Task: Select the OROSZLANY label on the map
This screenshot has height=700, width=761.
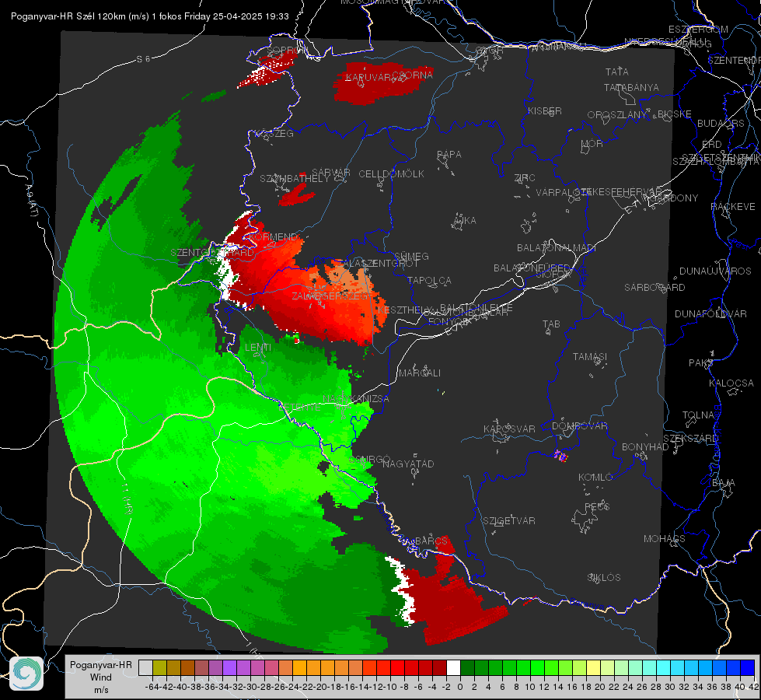Action: pos(617,114)
